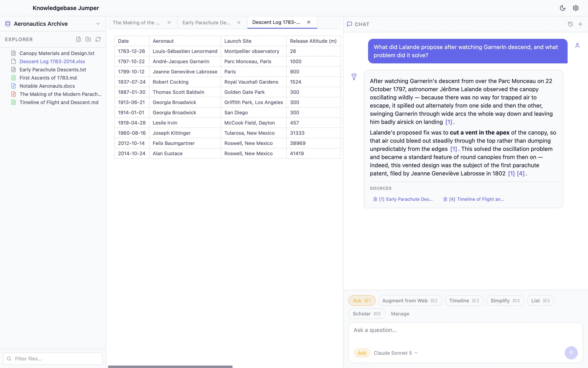Select the List ⌘5 mode chip
Image resolution: width=588 pixels, height=368 pixels.
(540, 300)
